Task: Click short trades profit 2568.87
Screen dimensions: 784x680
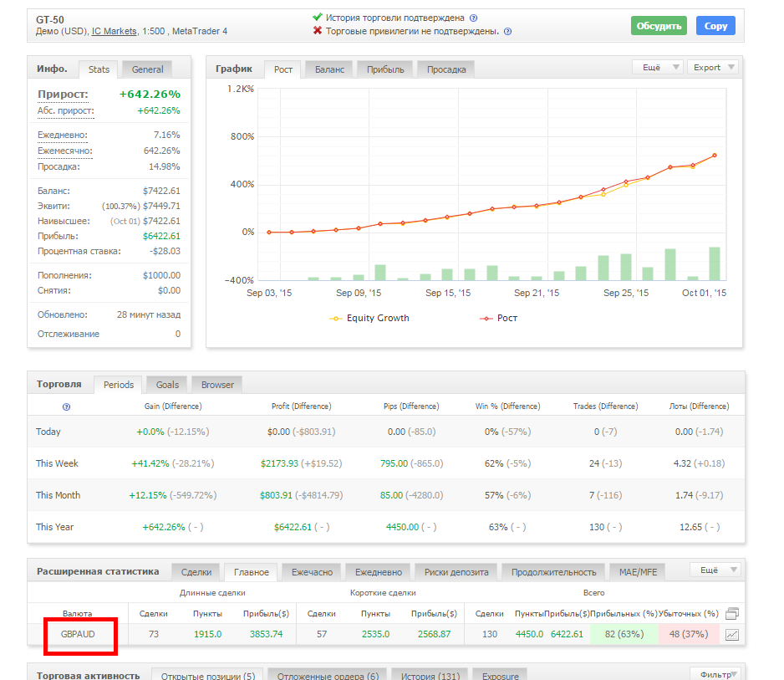Action: coord(434,634)
